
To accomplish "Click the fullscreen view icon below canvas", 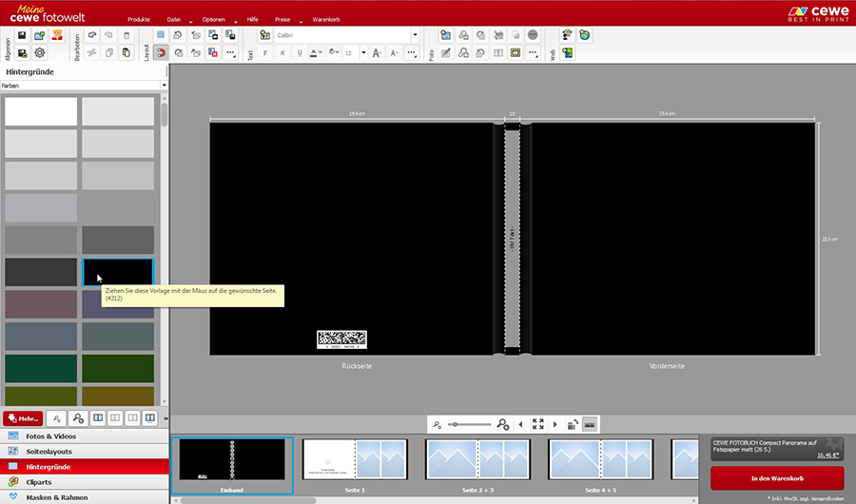I will point(538,424).
